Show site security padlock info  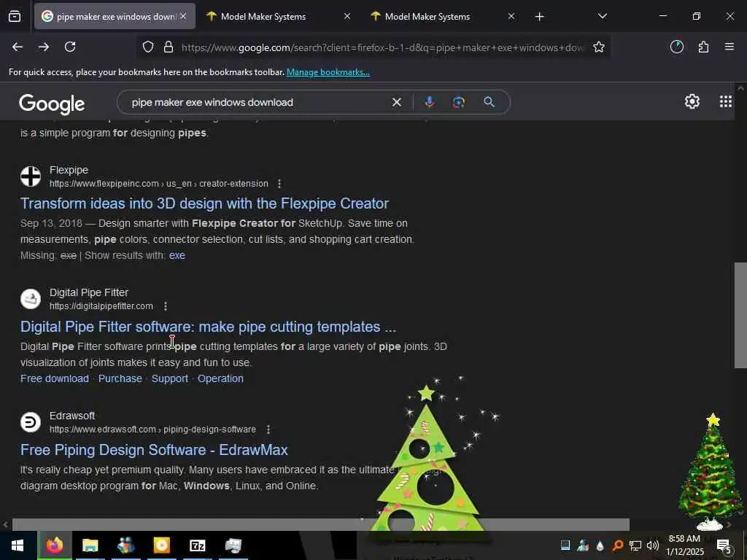[169, 47]
